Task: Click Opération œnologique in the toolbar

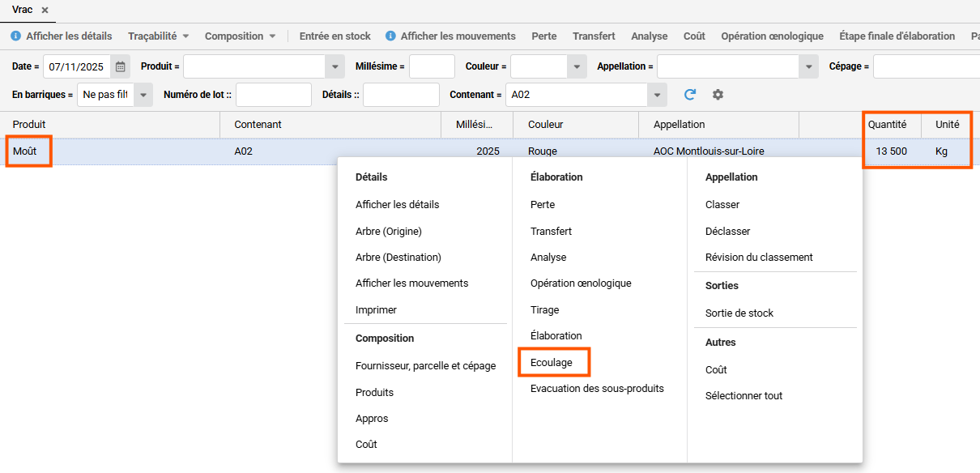Action: click(772, 36)
